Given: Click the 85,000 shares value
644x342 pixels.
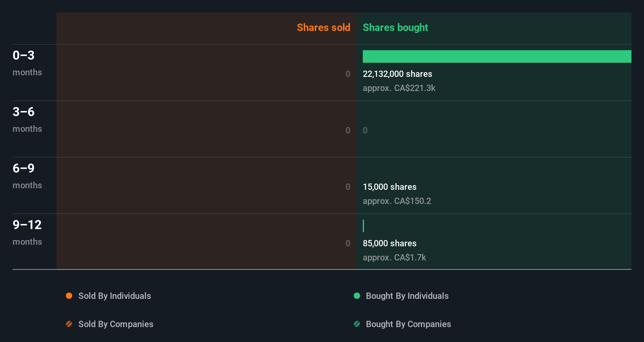Looking at the screenshot, I should point(389,244).
